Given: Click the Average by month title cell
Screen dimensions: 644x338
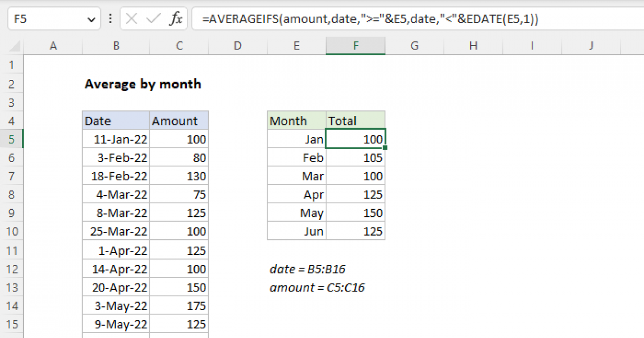Looking at the screenshot, I should (x=143, y=84).
